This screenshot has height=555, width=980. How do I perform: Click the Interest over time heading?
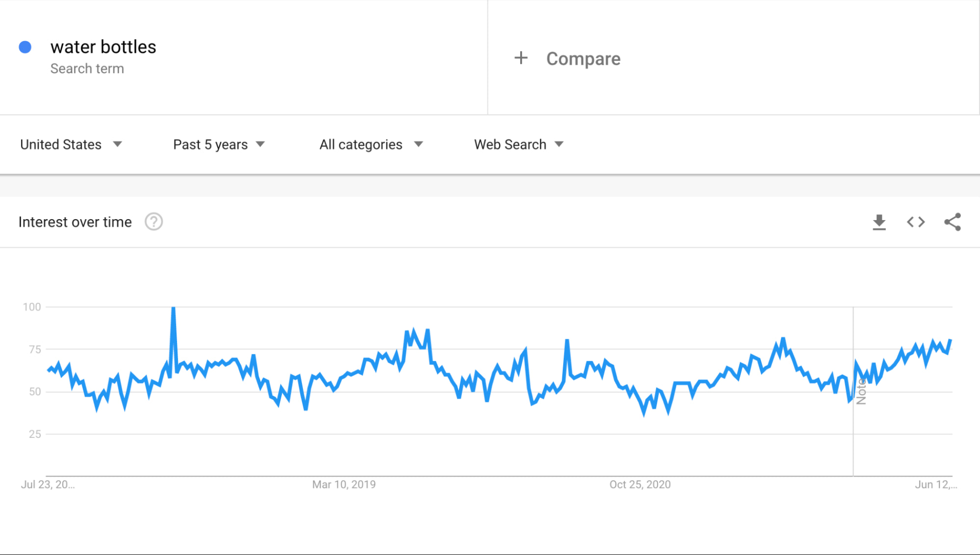(75, 222)
